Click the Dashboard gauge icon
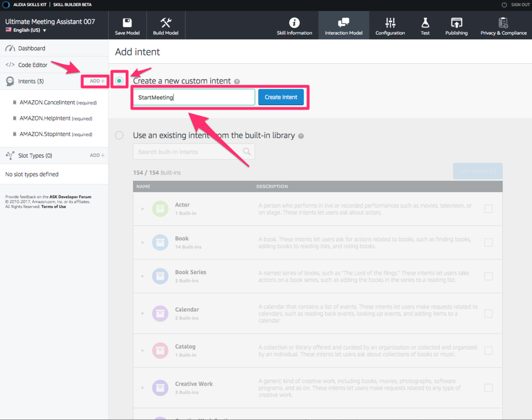Image resolution: width=532 pixels, height=420 pixels. point(10,48)
